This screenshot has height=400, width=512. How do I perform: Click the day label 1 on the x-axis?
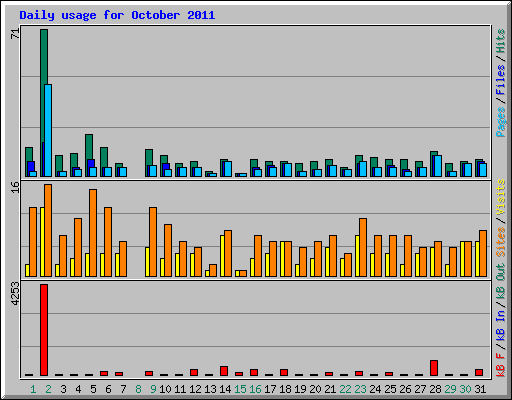pyautogui.click(x=33, y=389)
